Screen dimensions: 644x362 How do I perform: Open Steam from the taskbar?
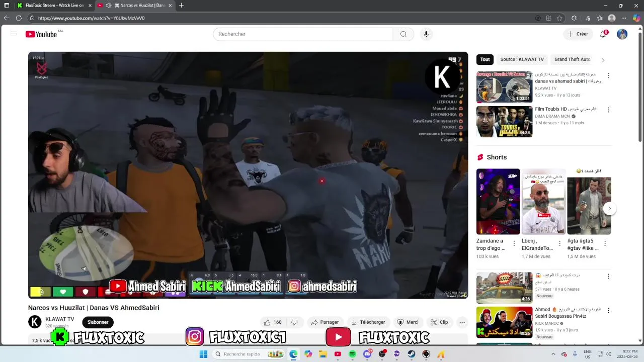[x=412, y=354]
